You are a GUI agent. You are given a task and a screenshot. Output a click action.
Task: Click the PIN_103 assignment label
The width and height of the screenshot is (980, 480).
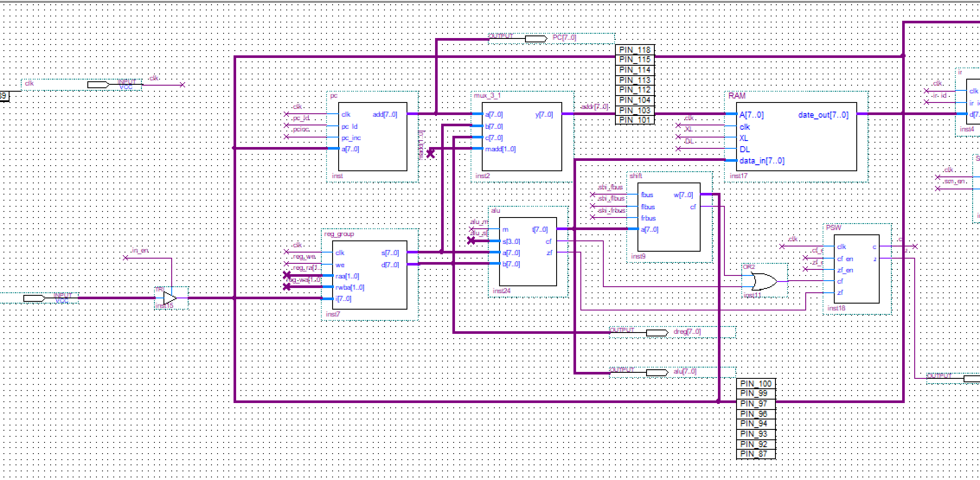634,110
